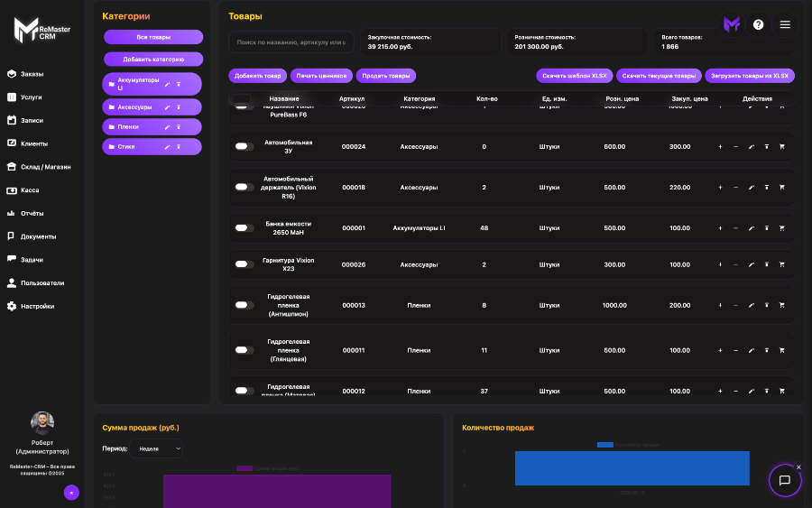This screenshot has width=812, height=508.
Task: Edit Банка емкости 2650 MaH with pencil icon
Action: coord(751,228)
